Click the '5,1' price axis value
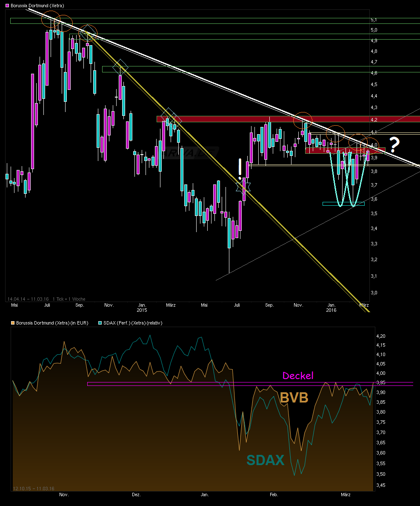 click(x=374, y=20)
